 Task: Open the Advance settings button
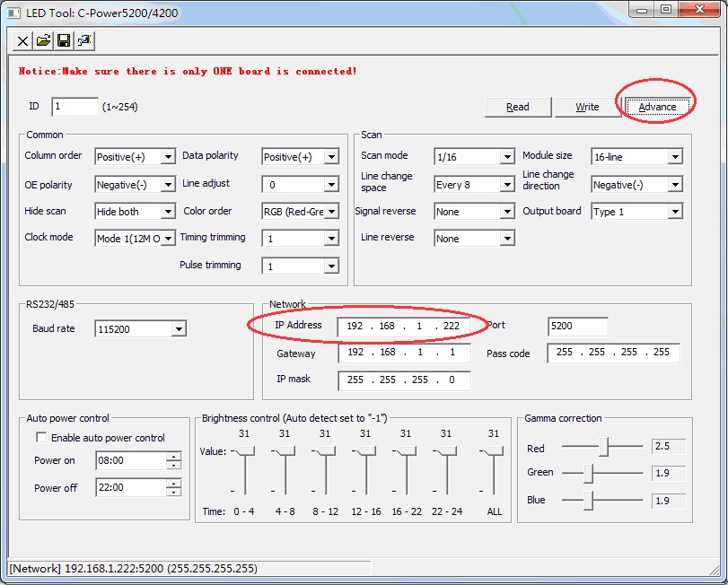(x=657, y=107)
